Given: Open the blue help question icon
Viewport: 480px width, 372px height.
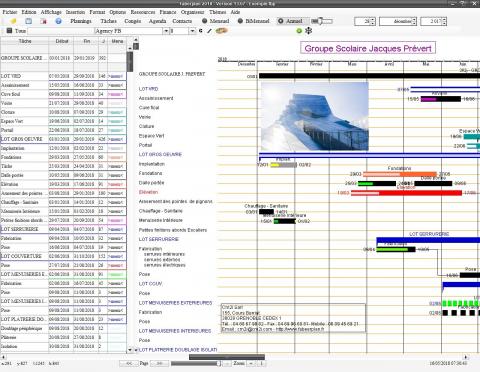Looking at the screenshot, I should click(58, 21).
